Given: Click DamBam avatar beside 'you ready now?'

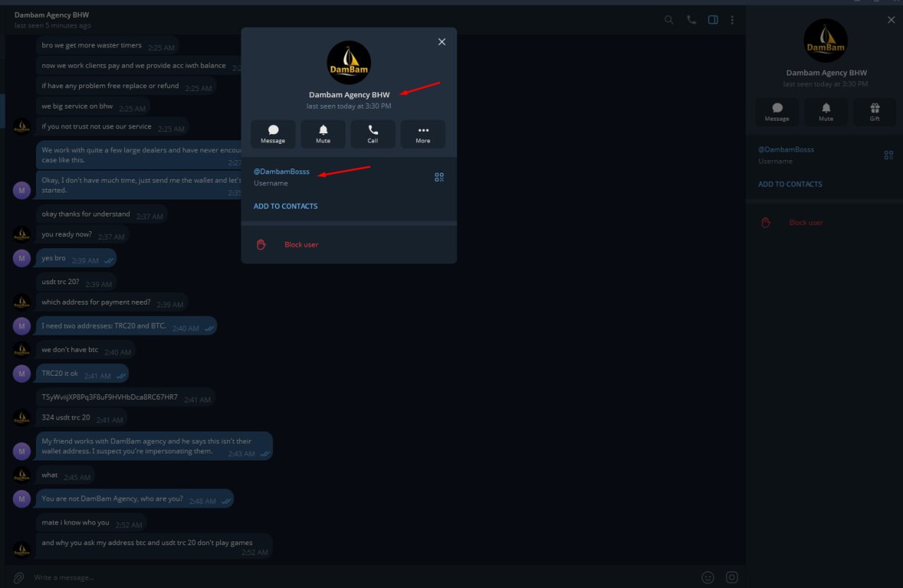Looking at the screenshot, I should point(22,235).
